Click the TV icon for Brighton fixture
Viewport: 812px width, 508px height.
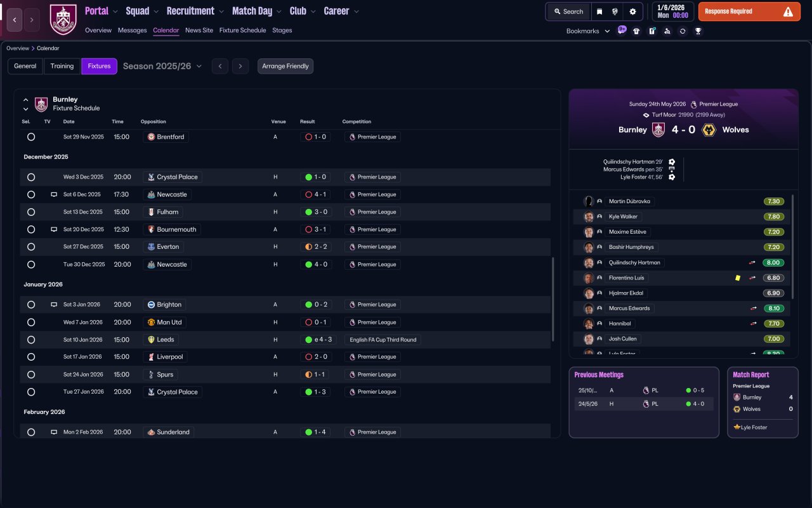54,305
